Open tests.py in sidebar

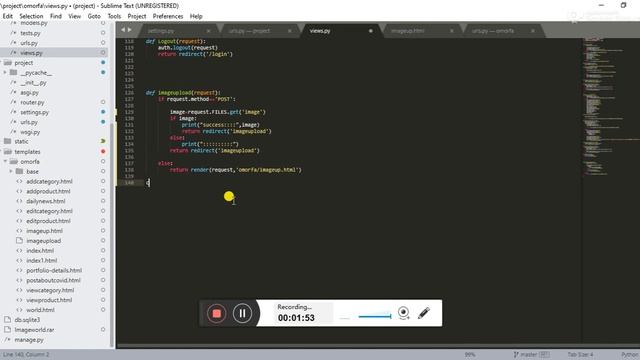[x=30, y=33]
